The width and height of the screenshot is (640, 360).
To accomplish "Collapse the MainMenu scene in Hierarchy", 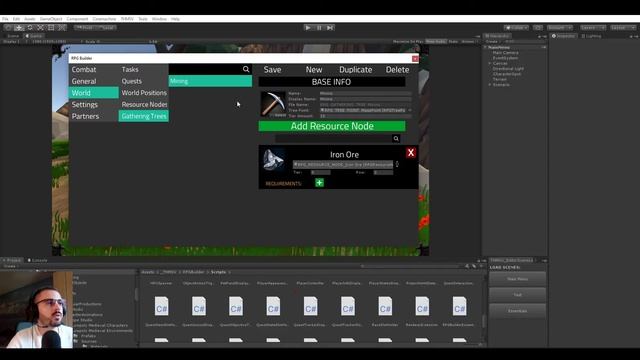I will coord(486,47).
